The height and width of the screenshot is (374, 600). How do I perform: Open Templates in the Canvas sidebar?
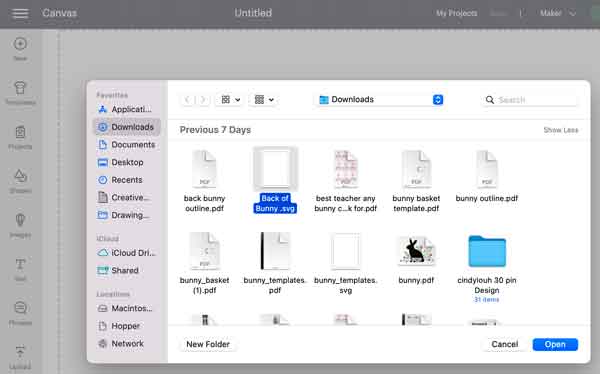[x=20, y=93]
